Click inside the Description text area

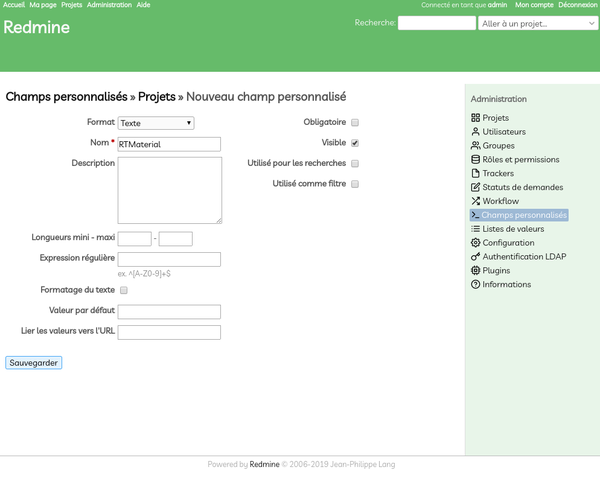[169, 190]
